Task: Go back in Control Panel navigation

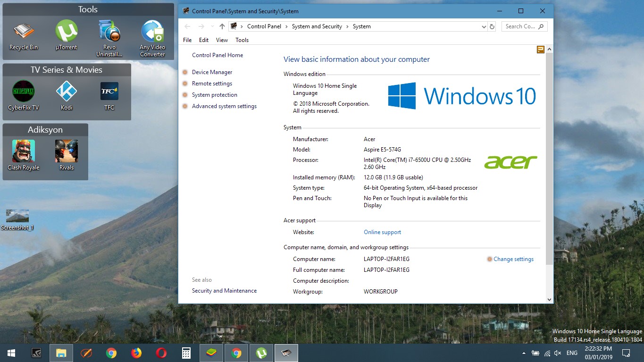Action: coord(187,26)
